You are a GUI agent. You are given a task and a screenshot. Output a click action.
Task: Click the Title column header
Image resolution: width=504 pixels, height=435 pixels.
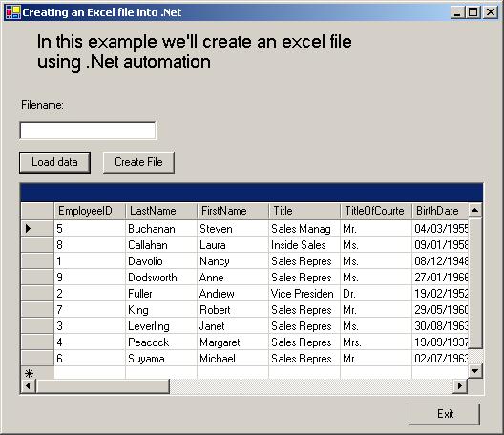[x=304, y=211]
